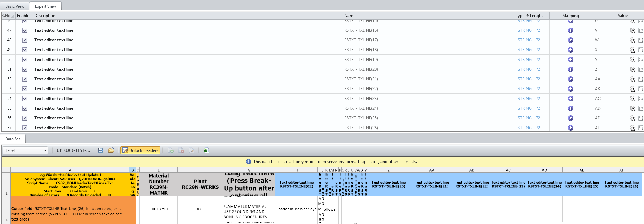Image resolution: width=644 pixels, height=224 pixels.
Task: Open the formula (fx) builder in row 53
Action: (x=633, y=89)
